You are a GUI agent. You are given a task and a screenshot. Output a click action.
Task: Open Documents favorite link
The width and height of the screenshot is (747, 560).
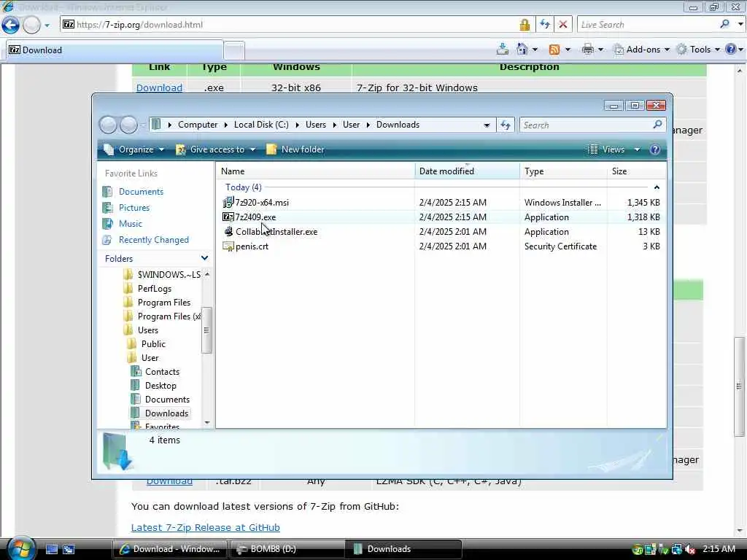point(141,192)
